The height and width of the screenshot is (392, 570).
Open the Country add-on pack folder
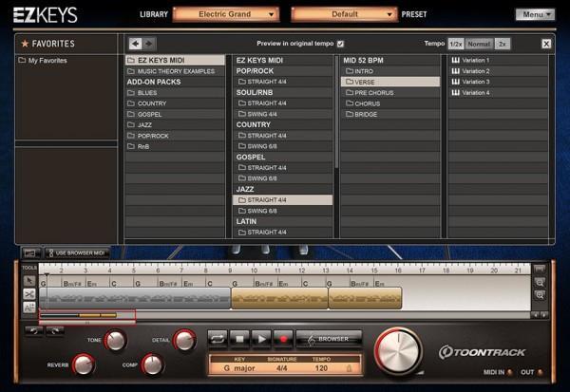click(175, 103)
